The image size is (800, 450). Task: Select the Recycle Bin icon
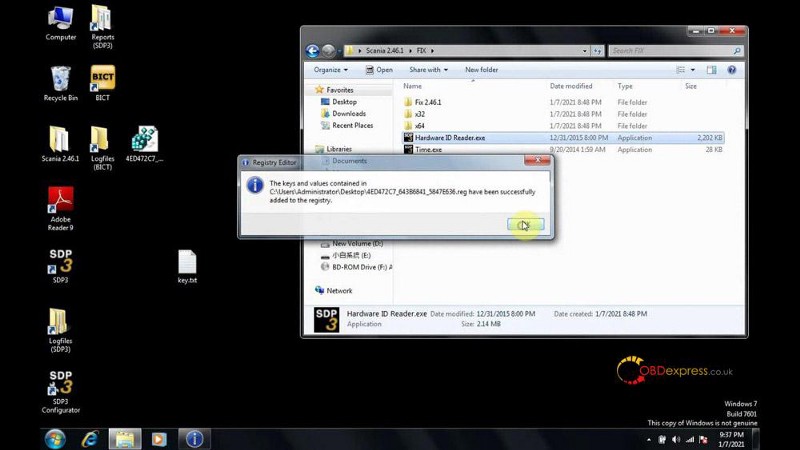[60, 84]
